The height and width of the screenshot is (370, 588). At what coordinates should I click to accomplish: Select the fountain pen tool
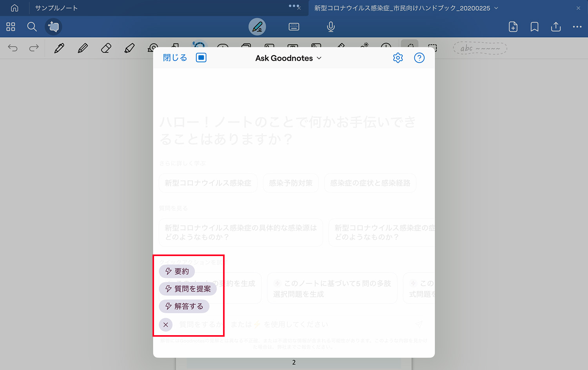point(59,48)
